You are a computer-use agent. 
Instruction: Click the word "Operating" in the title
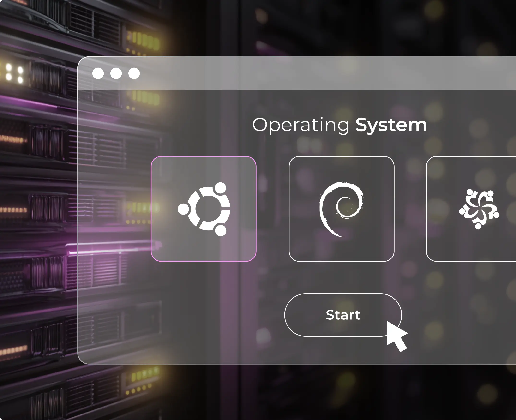pyautogui.click(x=301, y=125)
